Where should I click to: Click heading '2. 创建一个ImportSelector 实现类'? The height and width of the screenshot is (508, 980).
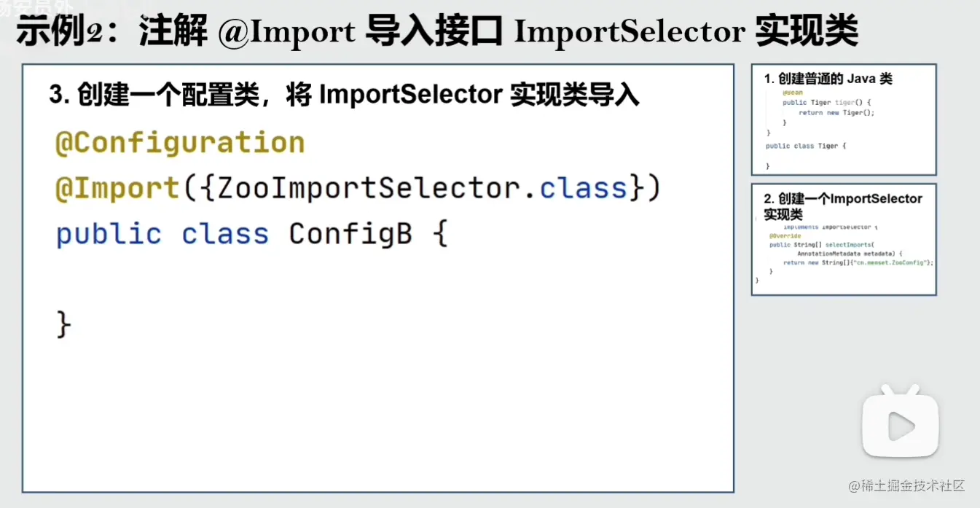click(843, 206)
